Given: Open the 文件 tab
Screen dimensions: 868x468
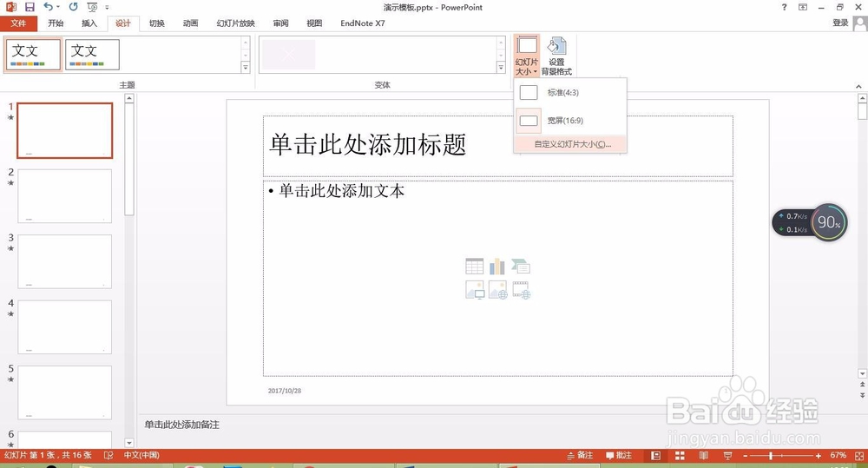Looking at the screenshot, I should (x=18, y=23).
